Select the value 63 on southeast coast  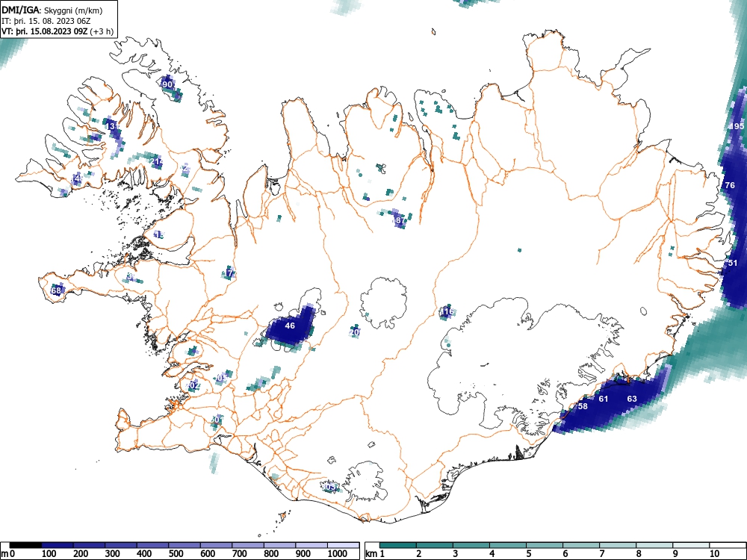click(632, 399)
